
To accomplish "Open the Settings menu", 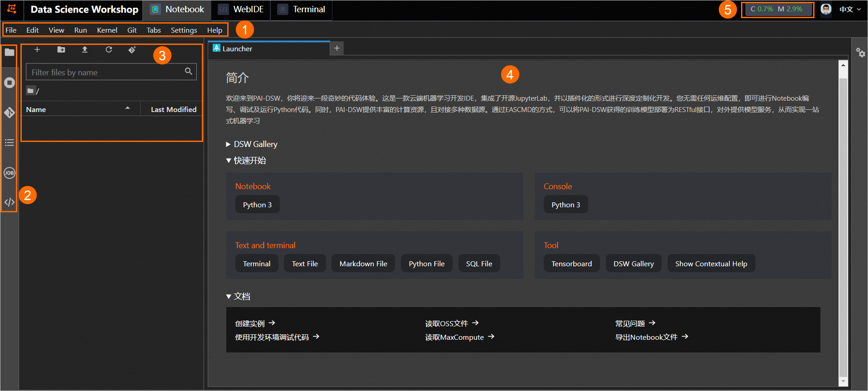I will 184,30.
